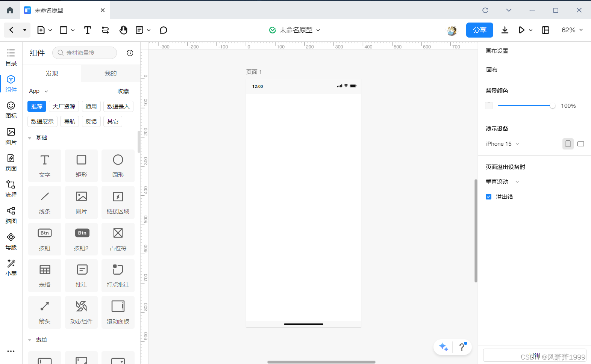
Task: Select the comment bubble tool
Action: [163, 30]
